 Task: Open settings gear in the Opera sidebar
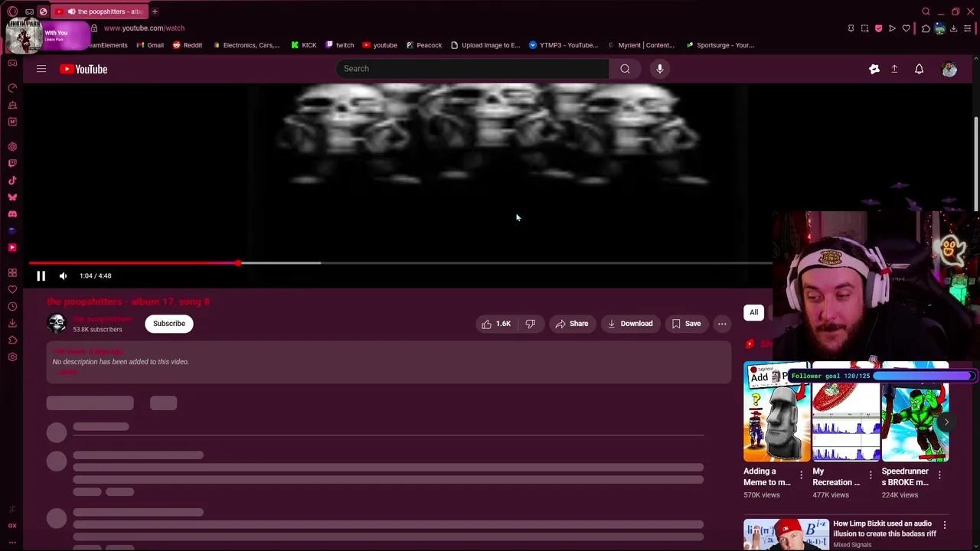(x=12, y=357)
